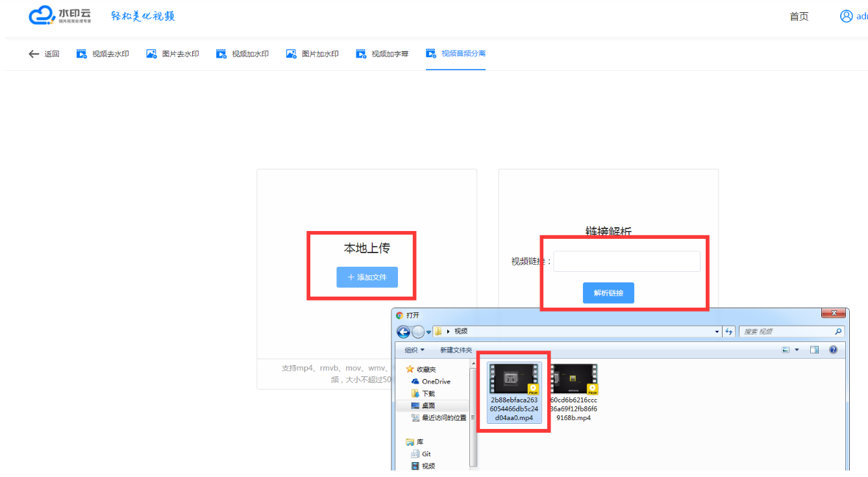Image resolution: width=868 pixels, height=477 pixels.
Task: Toggle the preview pane in file dialog
Action: [x=813, y=350]
